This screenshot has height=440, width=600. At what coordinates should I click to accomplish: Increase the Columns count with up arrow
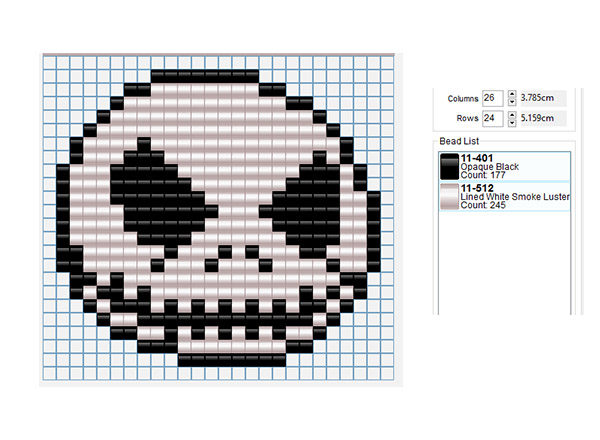(512, 94)
